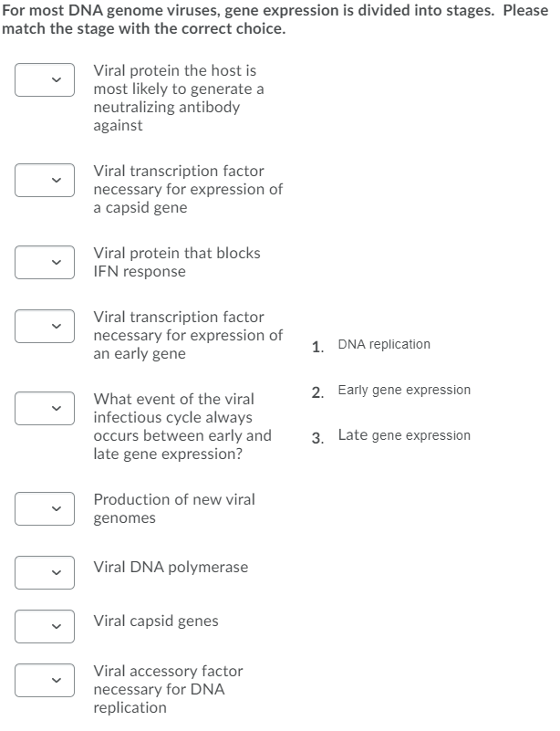Open the dropdown for early gene transcription factor

coord(45,326)
